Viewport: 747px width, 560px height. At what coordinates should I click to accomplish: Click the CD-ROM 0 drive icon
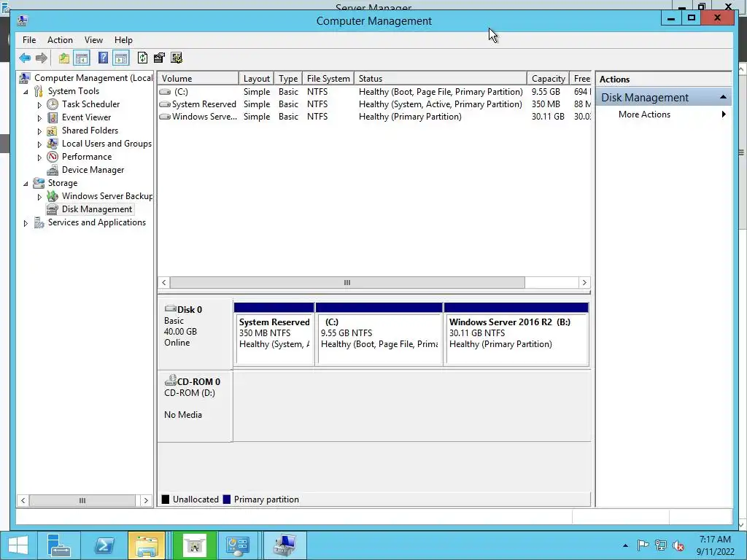[170, 380]
